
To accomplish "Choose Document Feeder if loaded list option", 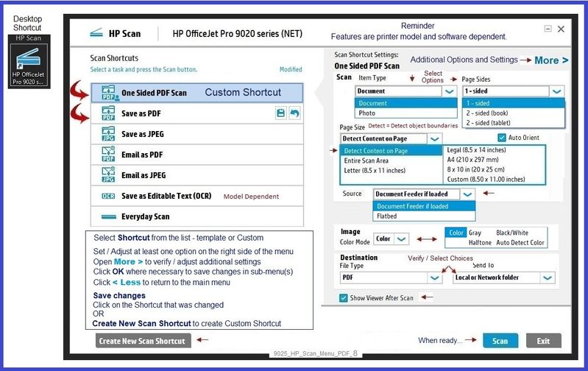I will [x=424, y=206].
